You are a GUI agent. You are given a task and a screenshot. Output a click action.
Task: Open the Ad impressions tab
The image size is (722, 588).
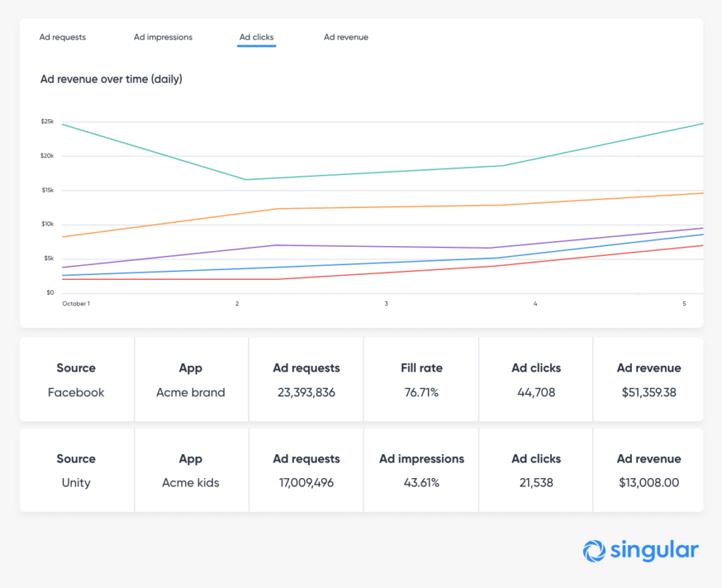(163, 37)
